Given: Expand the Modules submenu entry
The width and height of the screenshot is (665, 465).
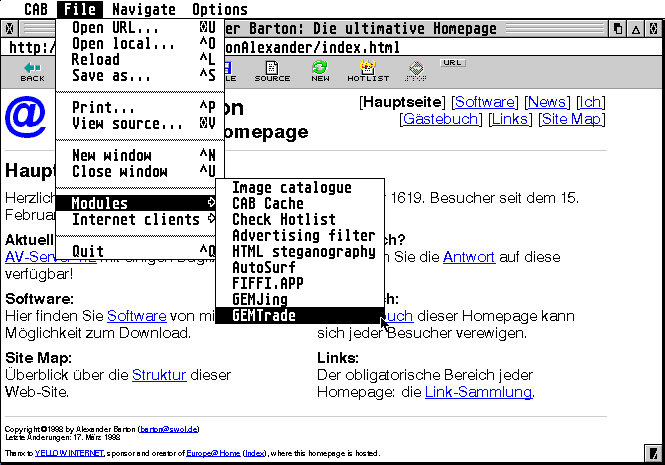Looking at the screenshot, I should point(136,203).
